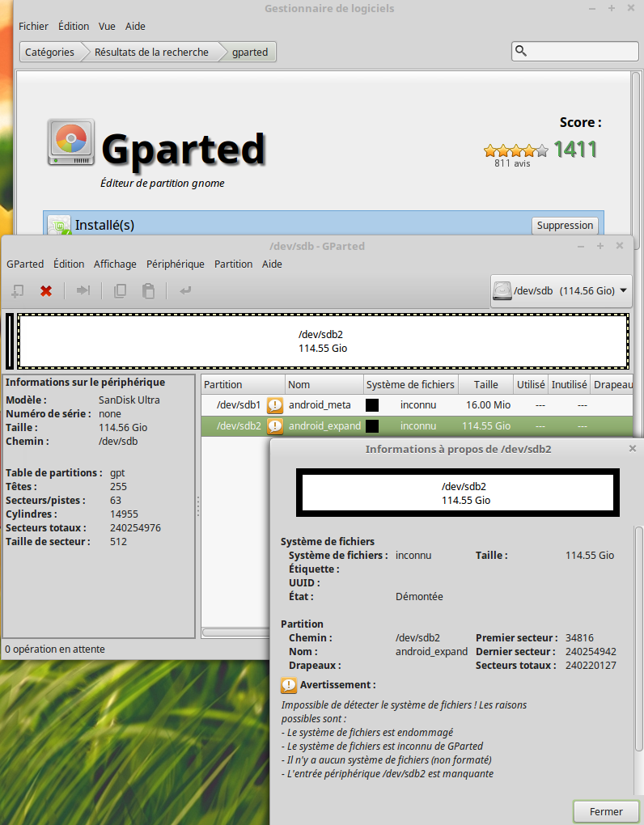Click the black filesystem swatch in /dev/sdb1 row

click(372, 405)
